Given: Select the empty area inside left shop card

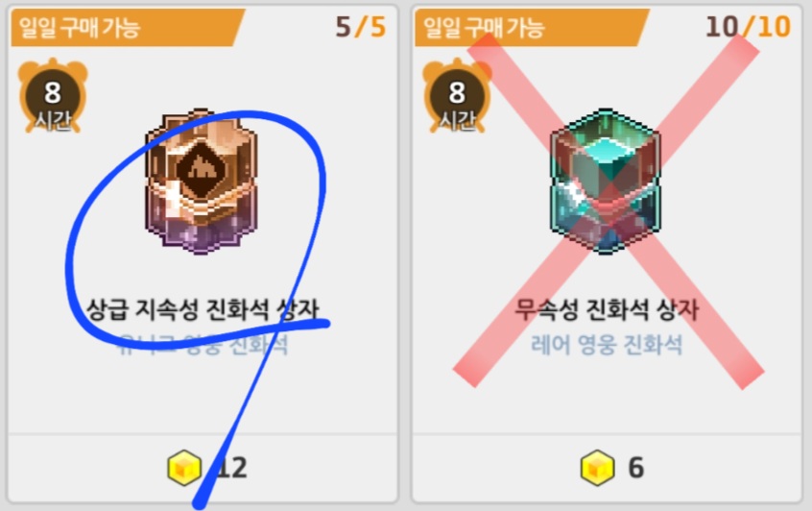Looking at the screenshot, I should [203, 397].
